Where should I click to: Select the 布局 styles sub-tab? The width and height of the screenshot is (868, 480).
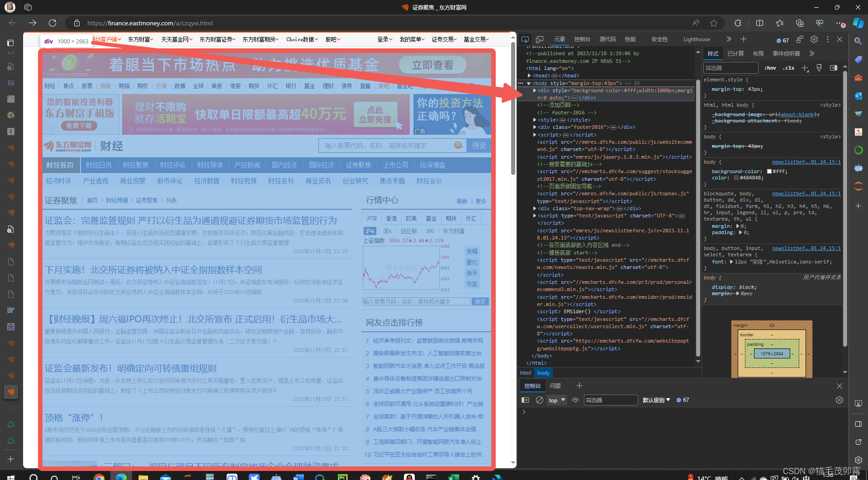pyautogui.click(x=758, y=53)
